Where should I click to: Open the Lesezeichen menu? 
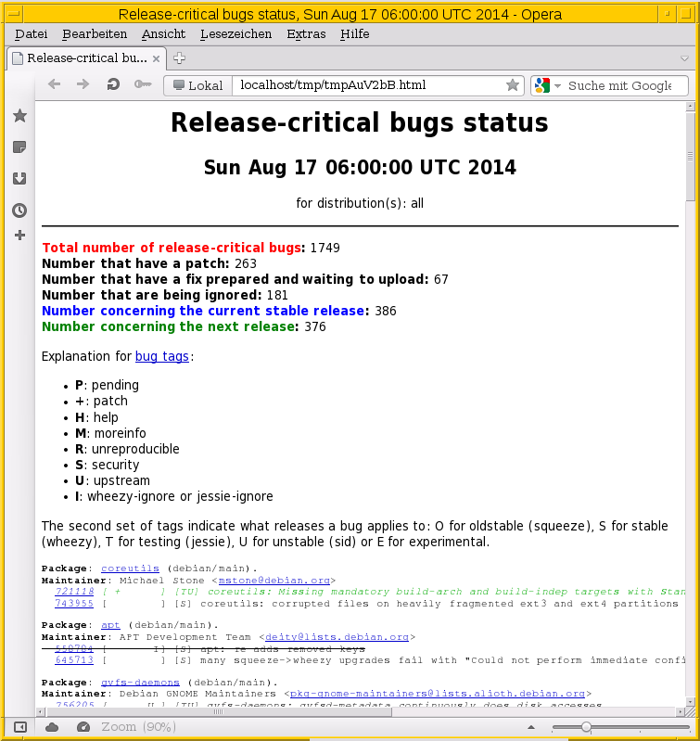pos(235,33)
